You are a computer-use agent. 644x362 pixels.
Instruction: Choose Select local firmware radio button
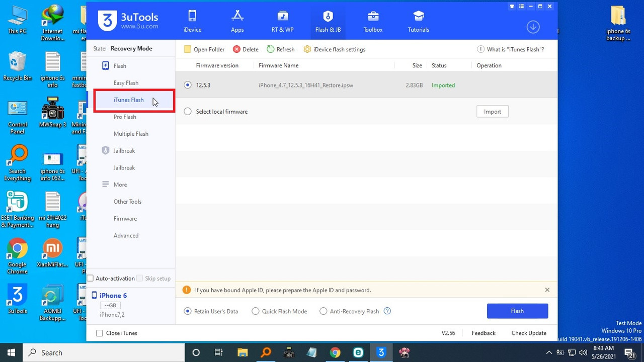(x=188, y=112)
